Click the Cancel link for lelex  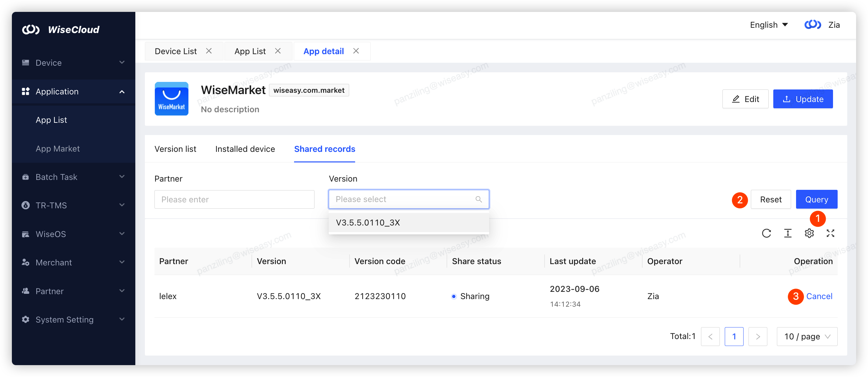click(x=819, y=296)
